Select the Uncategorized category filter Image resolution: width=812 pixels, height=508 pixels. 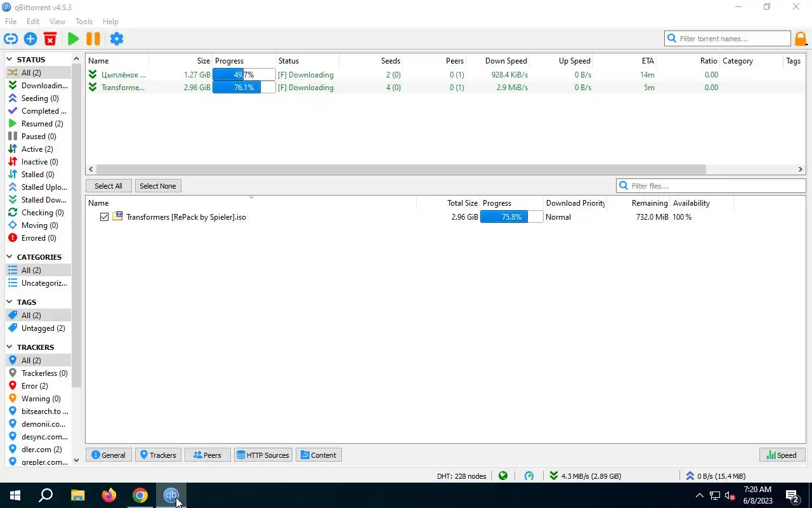38,283
